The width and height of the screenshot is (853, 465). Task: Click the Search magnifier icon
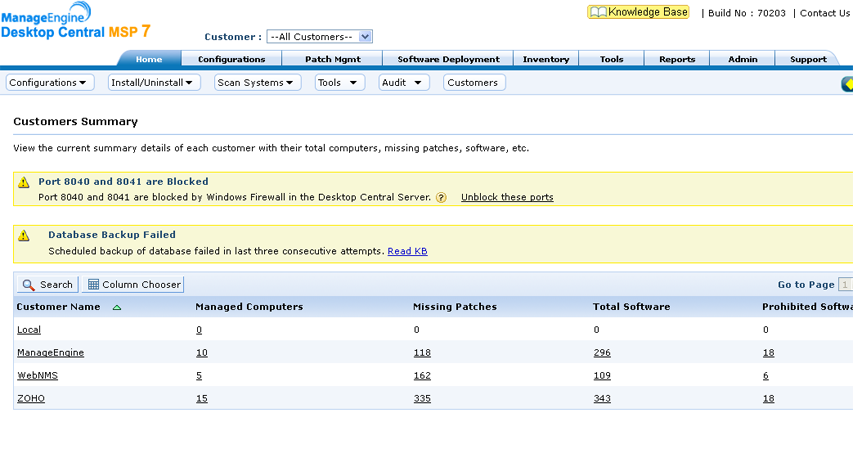pos(29,285)
